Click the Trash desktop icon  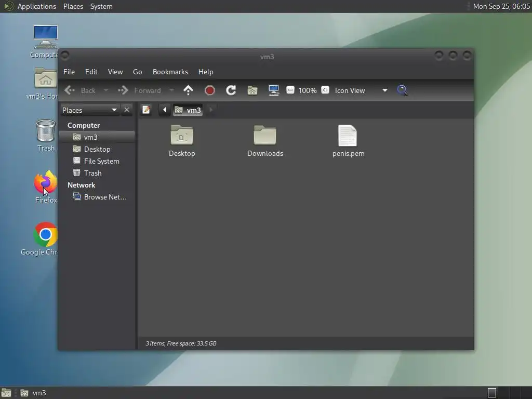point(46,135)
